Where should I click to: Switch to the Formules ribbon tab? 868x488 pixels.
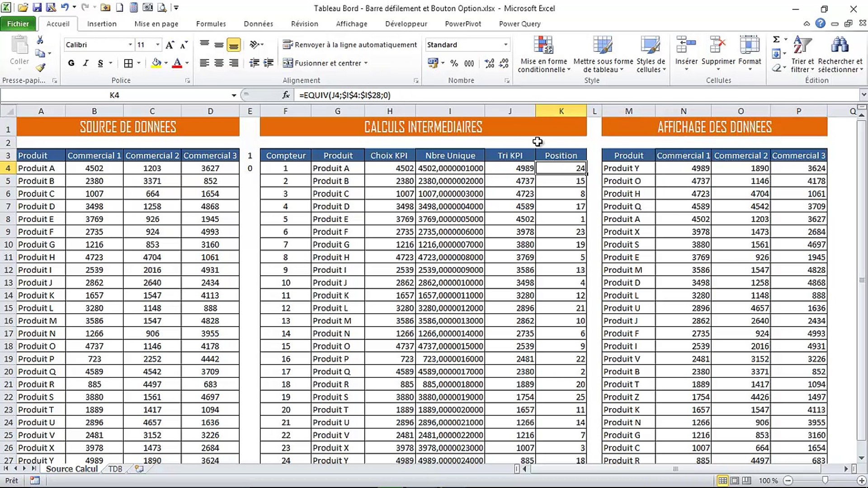(211, 23)
